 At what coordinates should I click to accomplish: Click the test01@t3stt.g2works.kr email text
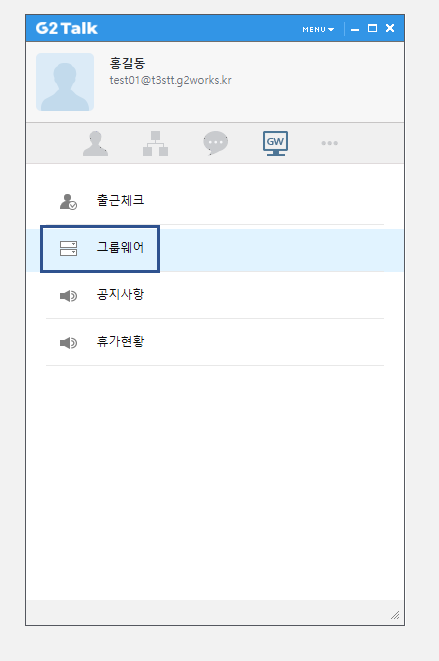coord(170,80)
